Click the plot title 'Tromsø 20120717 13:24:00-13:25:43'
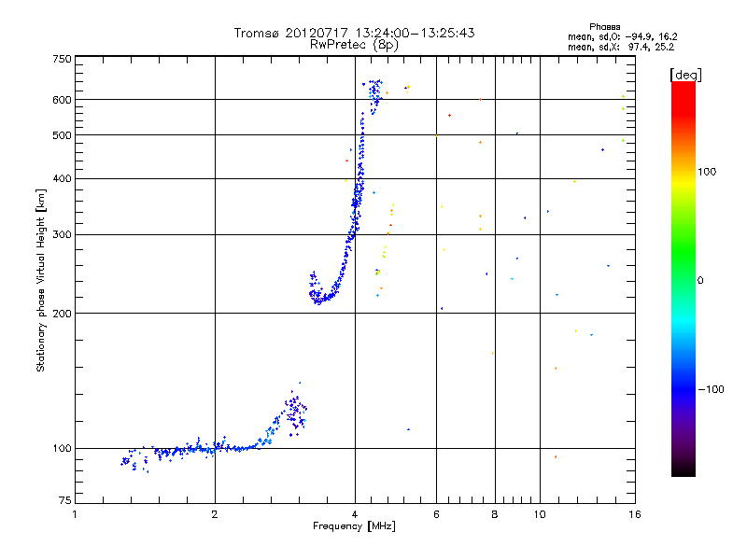Screen dimensions: 747x560 [x=354, y=33]
